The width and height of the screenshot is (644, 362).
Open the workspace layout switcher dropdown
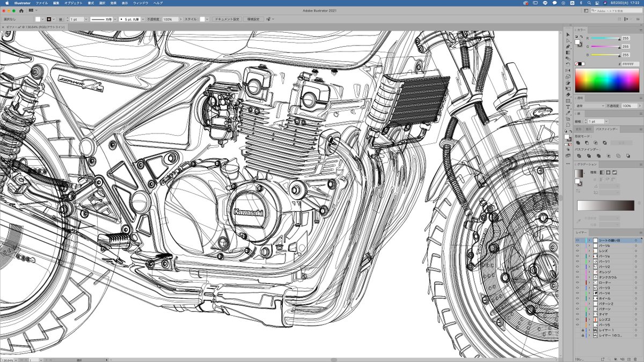[x=32, y=10]
